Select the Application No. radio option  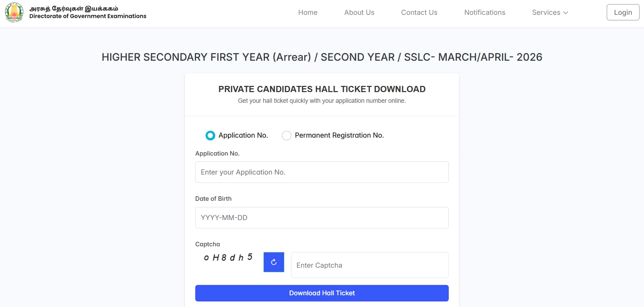(210, 136)
